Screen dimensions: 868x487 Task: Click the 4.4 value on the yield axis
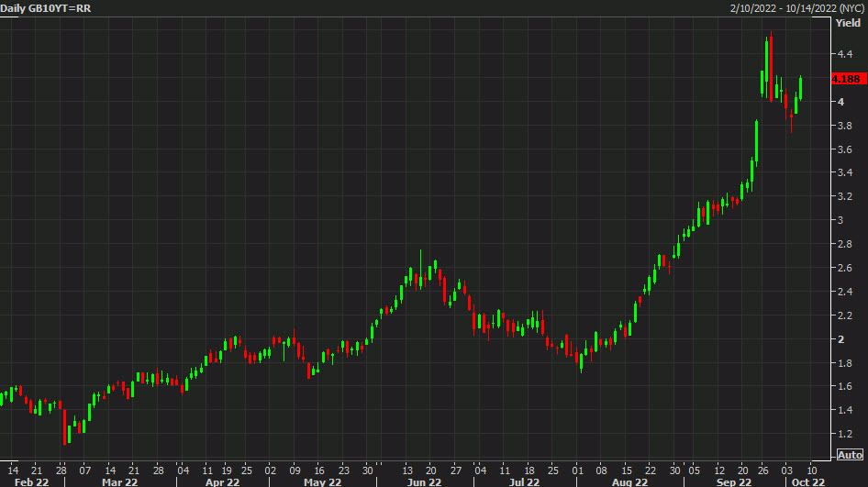click(845, 54)
